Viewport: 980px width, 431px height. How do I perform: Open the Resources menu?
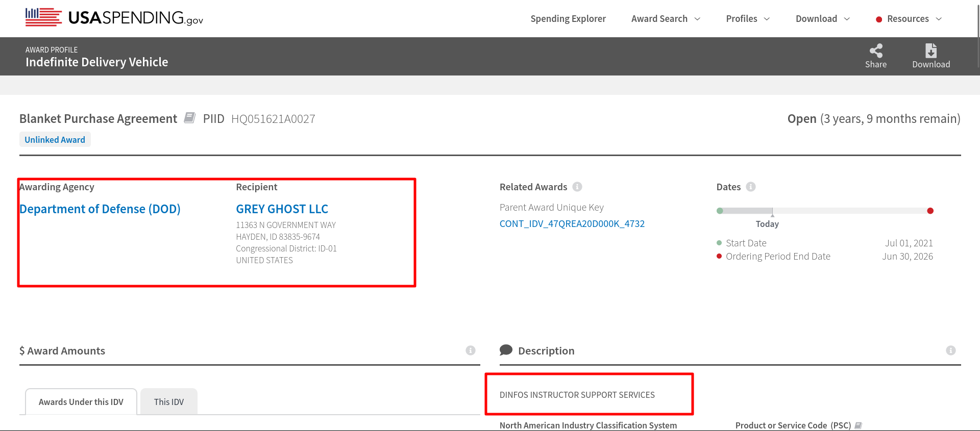(x=908, y=19)
